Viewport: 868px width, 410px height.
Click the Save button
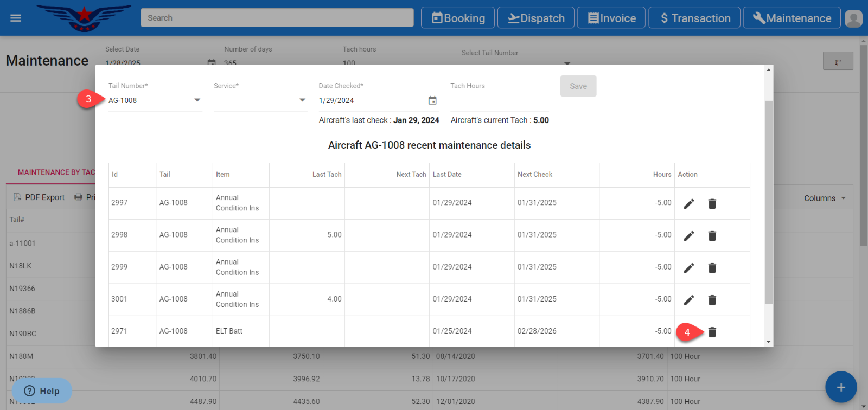[x=578, y=86]
